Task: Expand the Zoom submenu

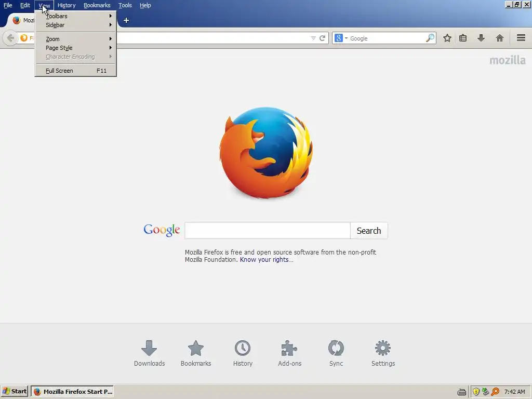Action: (x=76, y=39)
